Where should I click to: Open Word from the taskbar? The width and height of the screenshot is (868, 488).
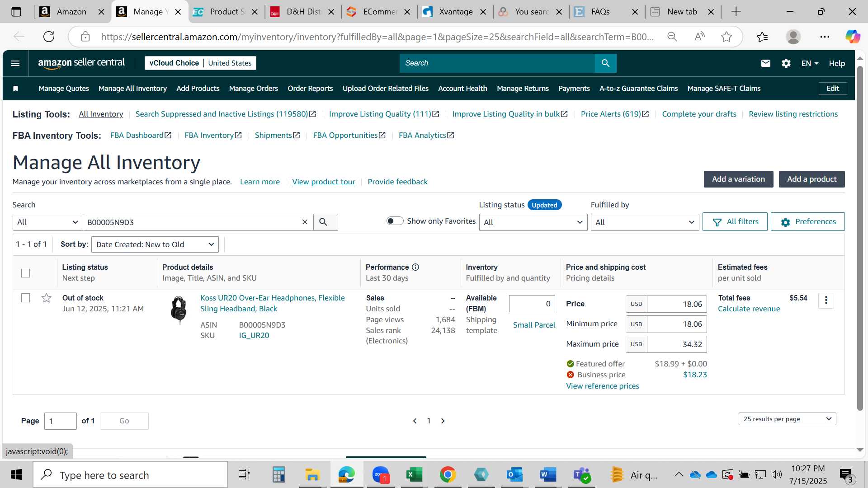548,475
